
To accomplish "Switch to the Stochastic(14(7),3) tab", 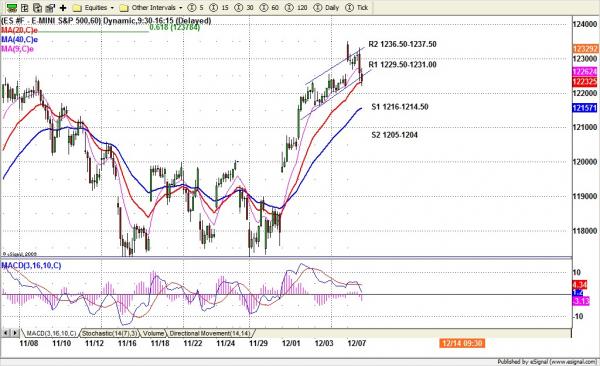I will click(x=109, y=333).
